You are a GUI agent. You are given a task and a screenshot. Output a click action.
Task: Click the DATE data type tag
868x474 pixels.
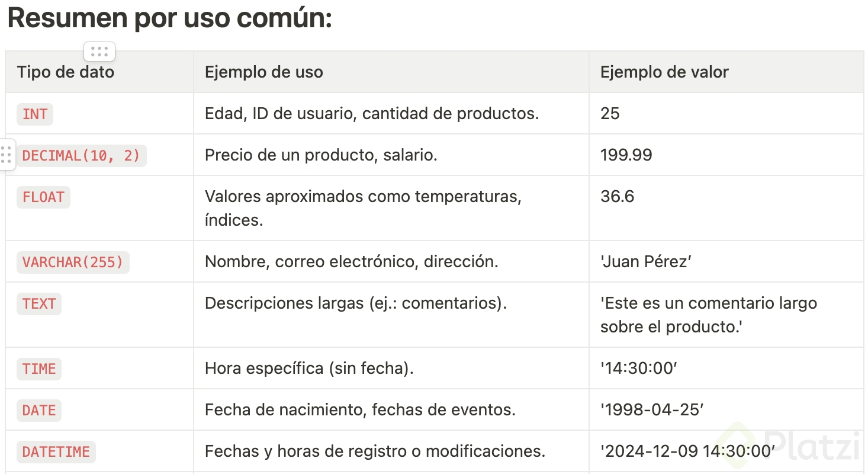39,410
